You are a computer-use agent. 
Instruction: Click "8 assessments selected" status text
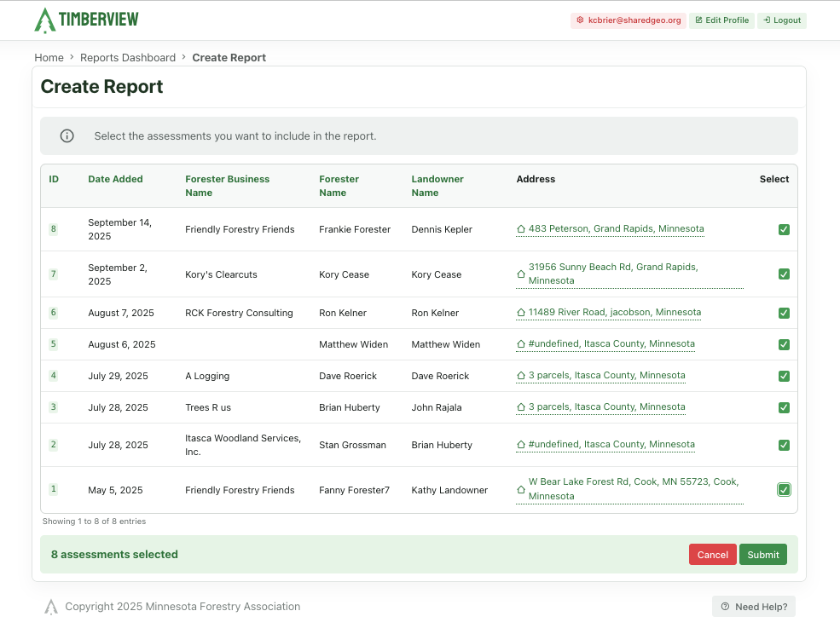click(x=114, y=554)
